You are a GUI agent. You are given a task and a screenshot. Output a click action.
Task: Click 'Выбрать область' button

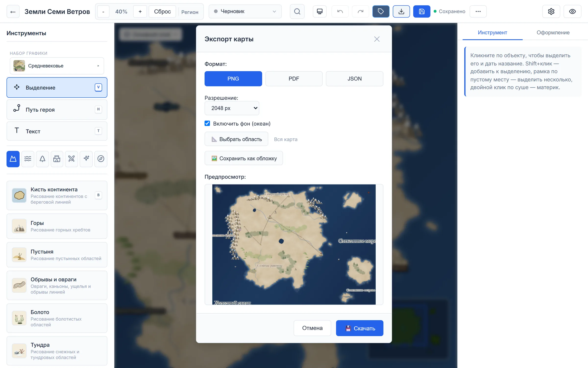236,139
